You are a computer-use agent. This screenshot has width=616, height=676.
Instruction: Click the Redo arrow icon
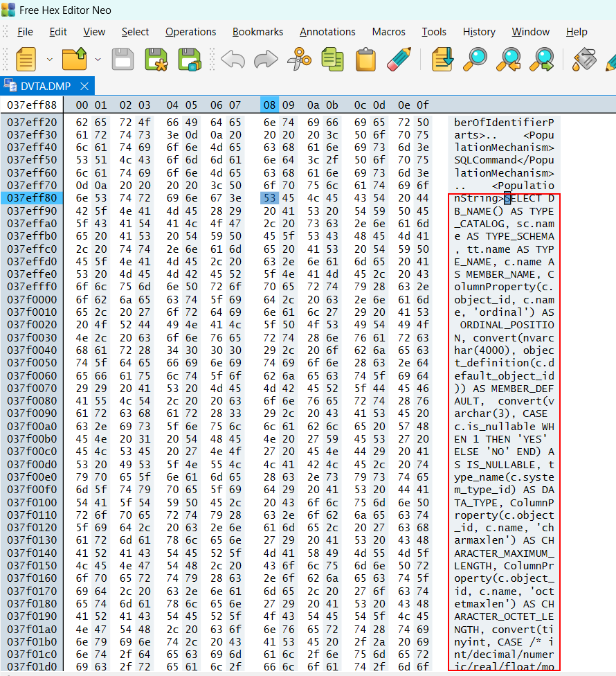pyautogui.click(x=266, y=59)
